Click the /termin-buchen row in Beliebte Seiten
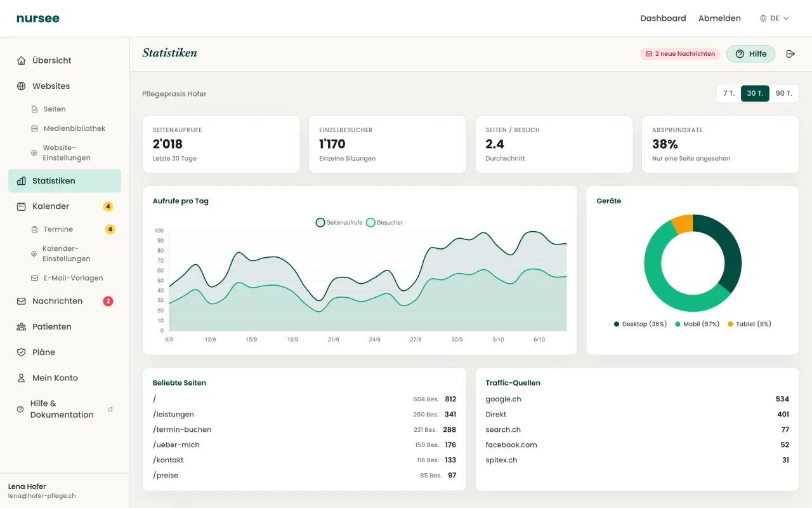This screenshot has width=812, height=508. pyautogui.click(x=304, y=430)
